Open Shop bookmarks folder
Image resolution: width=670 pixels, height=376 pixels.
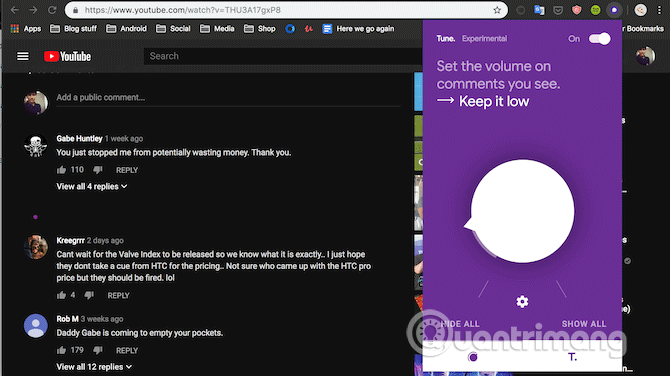click(260, 29)
